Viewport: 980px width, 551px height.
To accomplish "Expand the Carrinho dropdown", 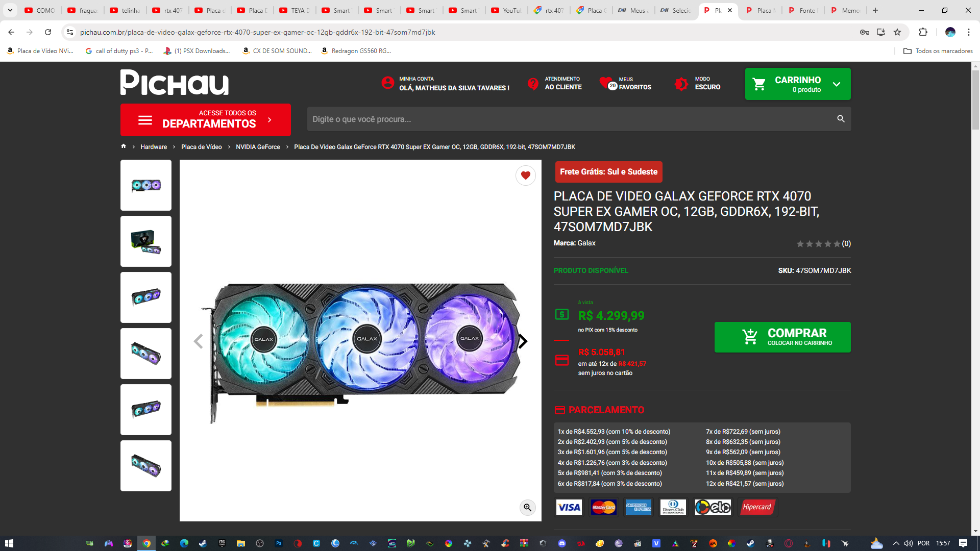I will coord(837,84).
